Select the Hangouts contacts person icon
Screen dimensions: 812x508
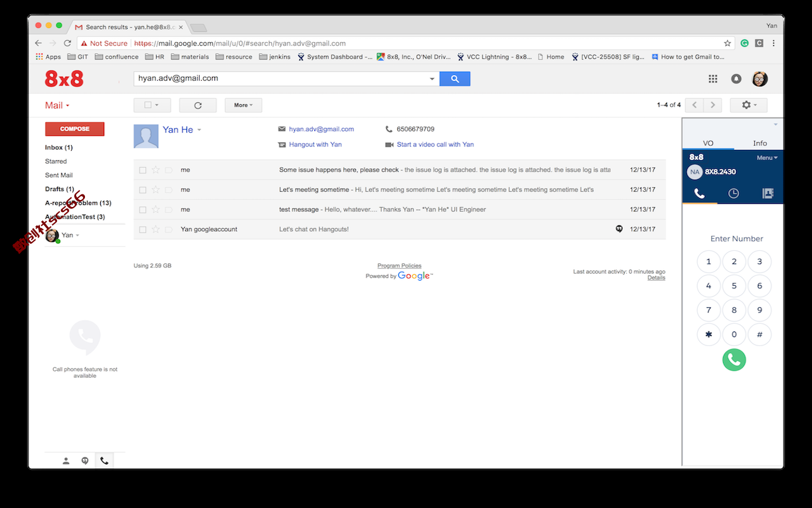click(66, 461)
